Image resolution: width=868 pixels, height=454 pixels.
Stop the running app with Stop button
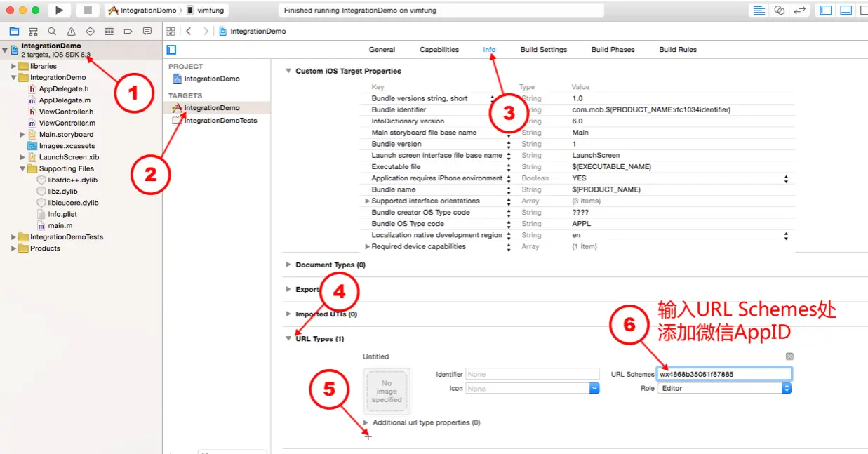88,10
